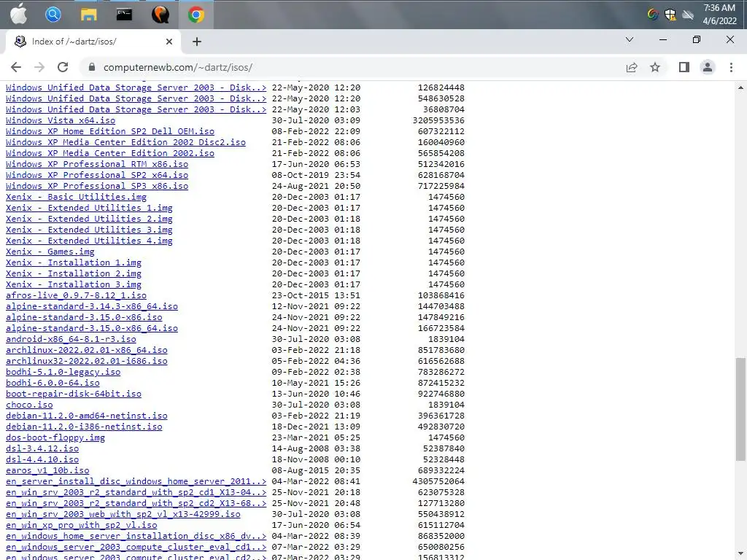747x560 pixels.
Task: Open a new tab with plus button
Action: point(197,42)
